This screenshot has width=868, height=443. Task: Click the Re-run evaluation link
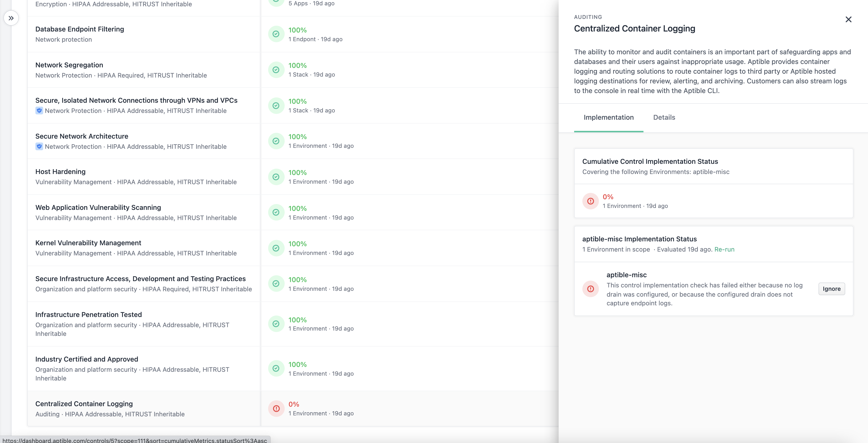(x=724, y=249)
